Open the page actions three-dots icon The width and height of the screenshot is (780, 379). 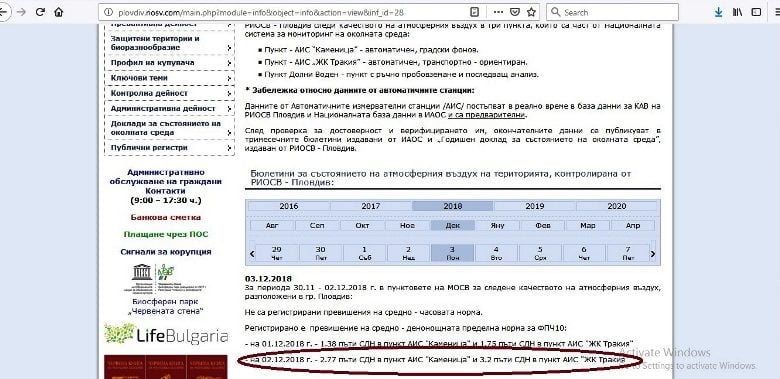point(498,12)
